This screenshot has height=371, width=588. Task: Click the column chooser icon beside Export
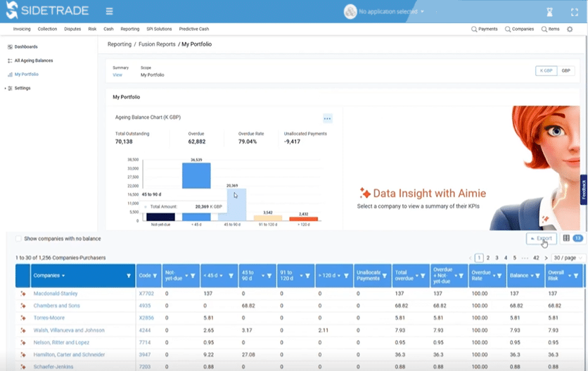pyautogui.click(x=566, y=238)
